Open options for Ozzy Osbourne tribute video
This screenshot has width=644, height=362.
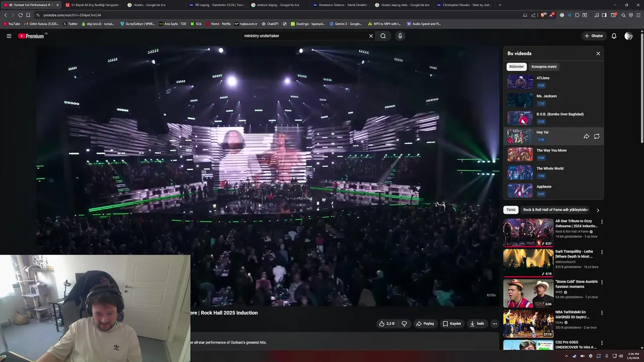click(x=602, y=222)
